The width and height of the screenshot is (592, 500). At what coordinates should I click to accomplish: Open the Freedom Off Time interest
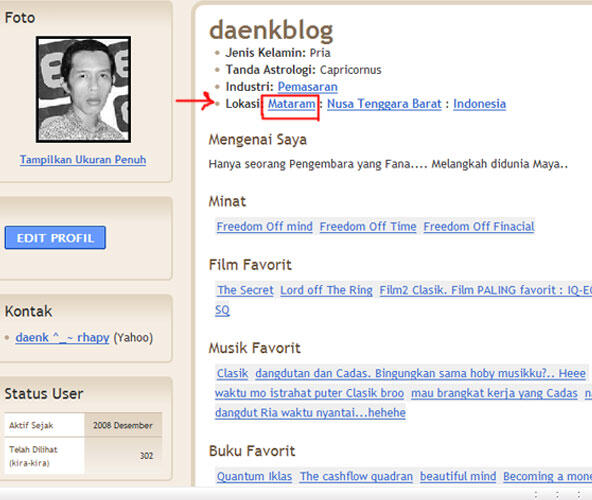click(368, 227)
